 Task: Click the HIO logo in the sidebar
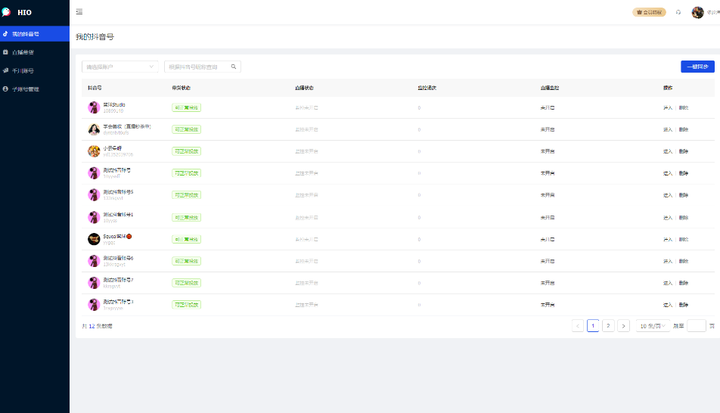17,12
